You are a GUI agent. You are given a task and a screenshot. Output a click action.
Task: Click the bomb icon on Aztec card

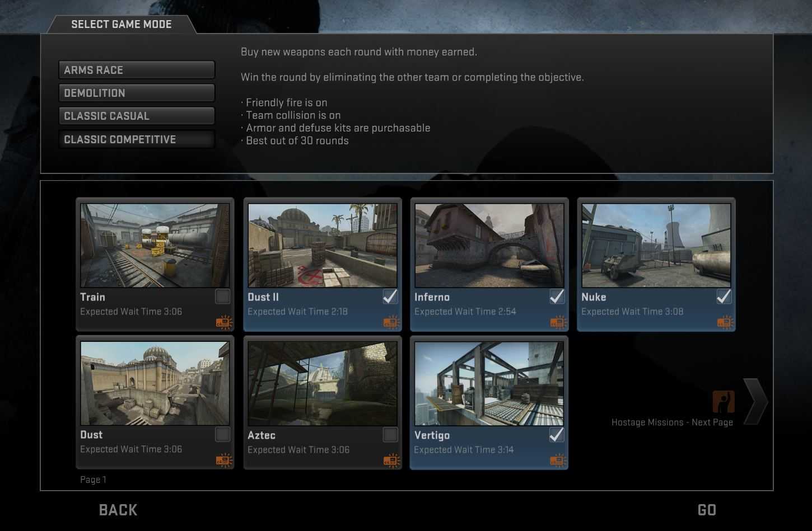[x=391, y=460]
